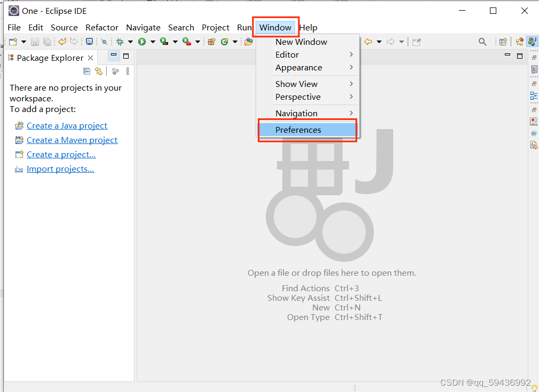539x392 pixels.
Task: Click the Open Perspective icon
Action: pyautogui.click(x=503, y=42)
